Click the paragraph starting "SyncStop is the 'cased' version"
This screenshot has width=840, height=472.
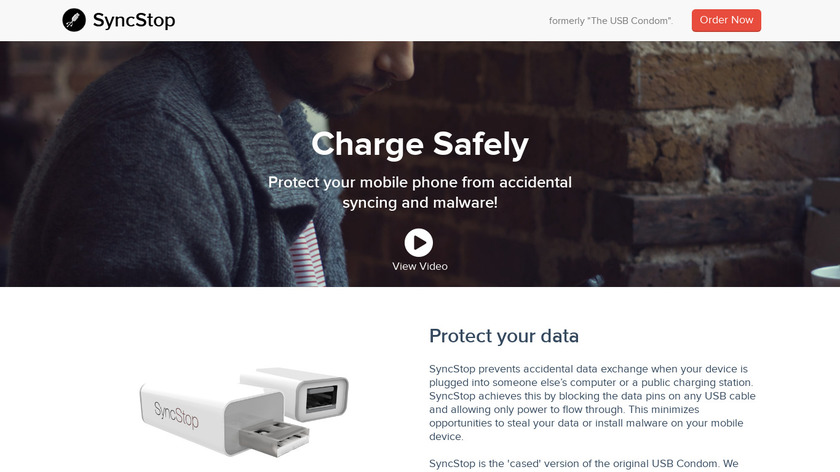[x=584, y=464]
